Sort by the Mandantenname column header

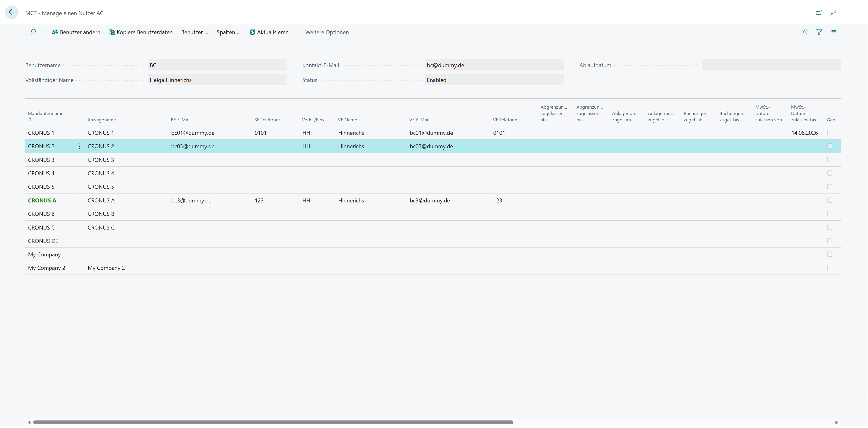tap(45, 113)
